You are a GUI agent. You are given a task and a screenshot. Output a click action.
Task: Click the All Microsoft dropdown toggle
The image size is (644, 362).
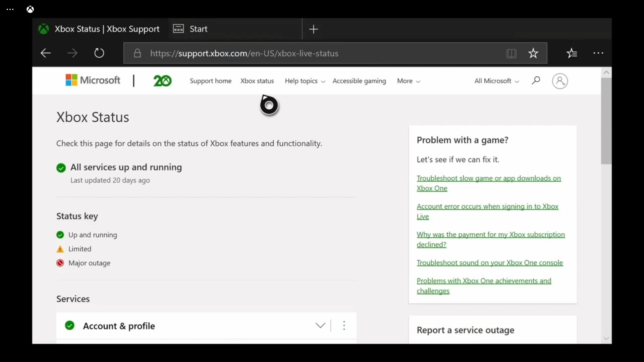click(495, 81)
